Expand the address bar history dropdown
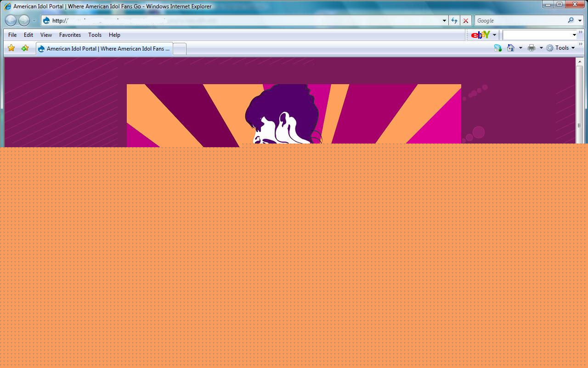Image resolution: width=588 pixels, height=368 pixels. coord(444,21)
